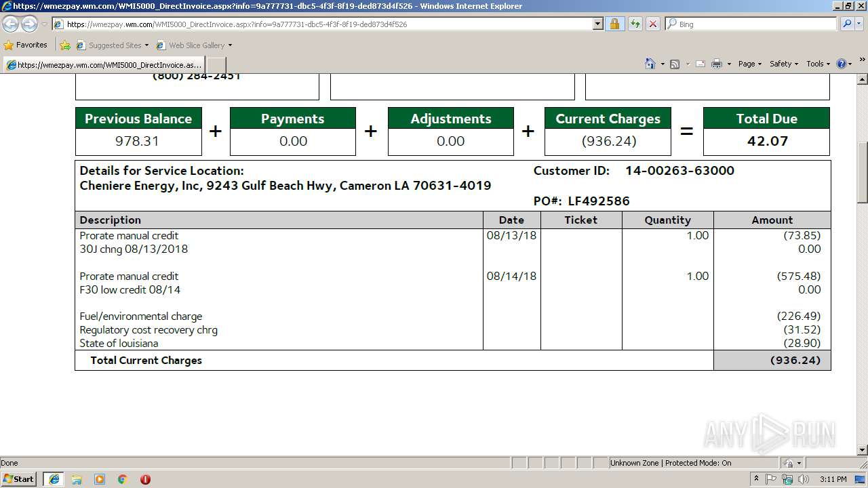Open the search provider dropdown arrow
Viewport: 868px width, 488px height.
[x=861, y=24]
